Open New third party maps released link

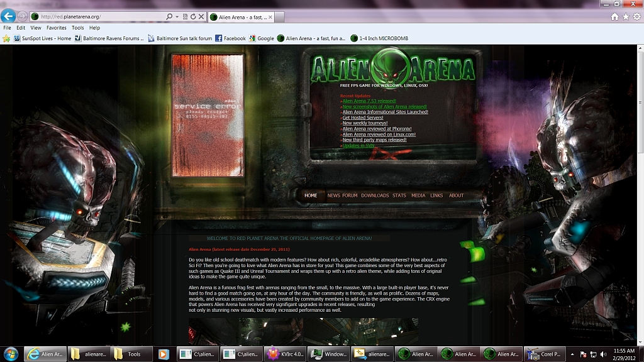click(375, 140)
